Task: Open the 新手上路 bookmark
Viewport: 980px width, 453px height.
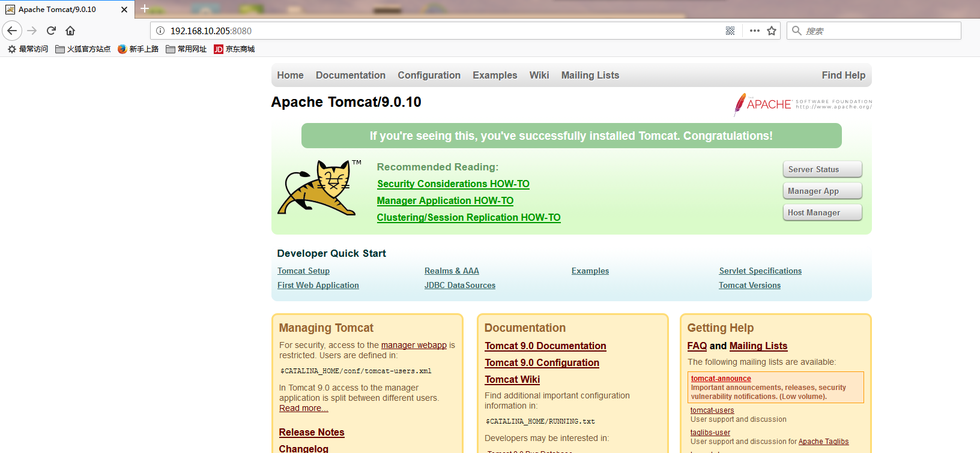Action: pyautogui.click(x=138, y=49)
